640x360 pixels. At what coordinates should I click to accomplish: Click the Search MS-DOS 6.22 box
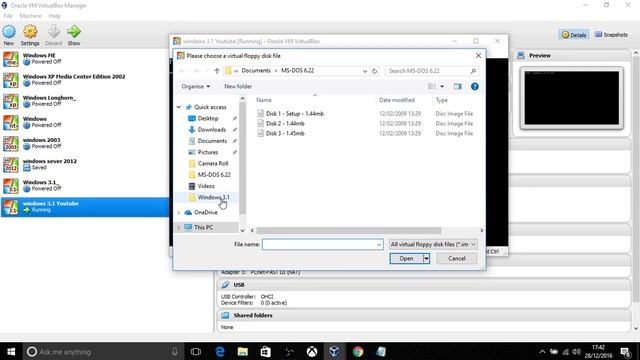click(427, 71)
